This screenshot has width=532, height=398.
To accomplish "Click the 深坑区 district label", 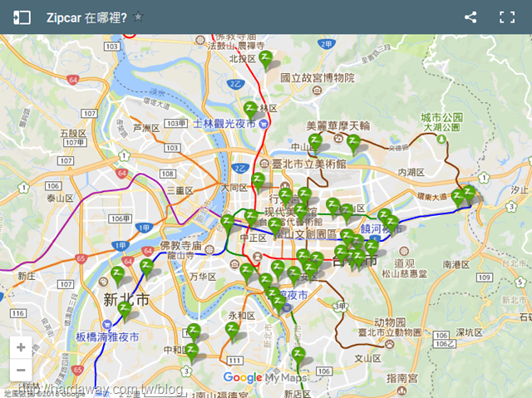I will click(469, 332).
